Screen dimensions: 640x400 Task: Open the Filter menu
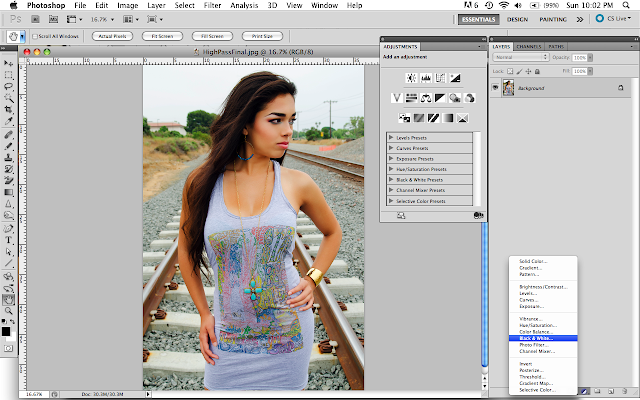pos(212,5)
